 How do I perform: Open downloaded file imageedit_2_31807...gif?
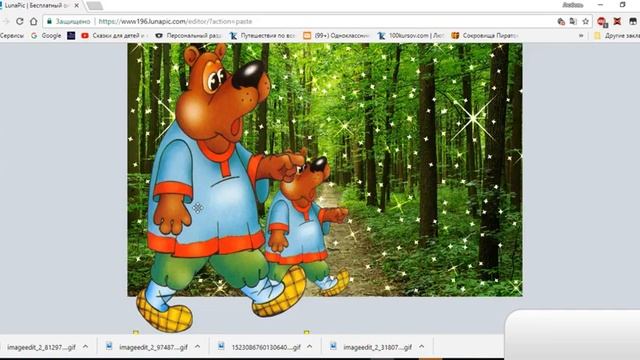378,347
